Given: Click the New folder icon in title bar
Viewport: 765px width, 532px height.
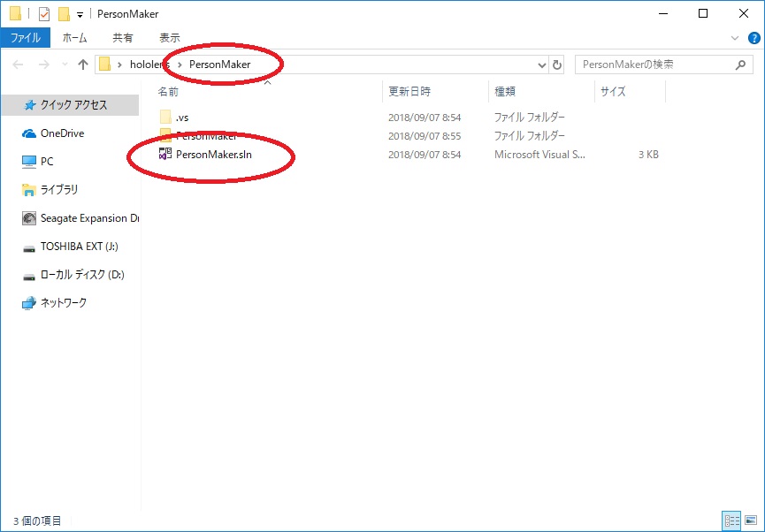Looking at the screenshot, I should 64,14.
